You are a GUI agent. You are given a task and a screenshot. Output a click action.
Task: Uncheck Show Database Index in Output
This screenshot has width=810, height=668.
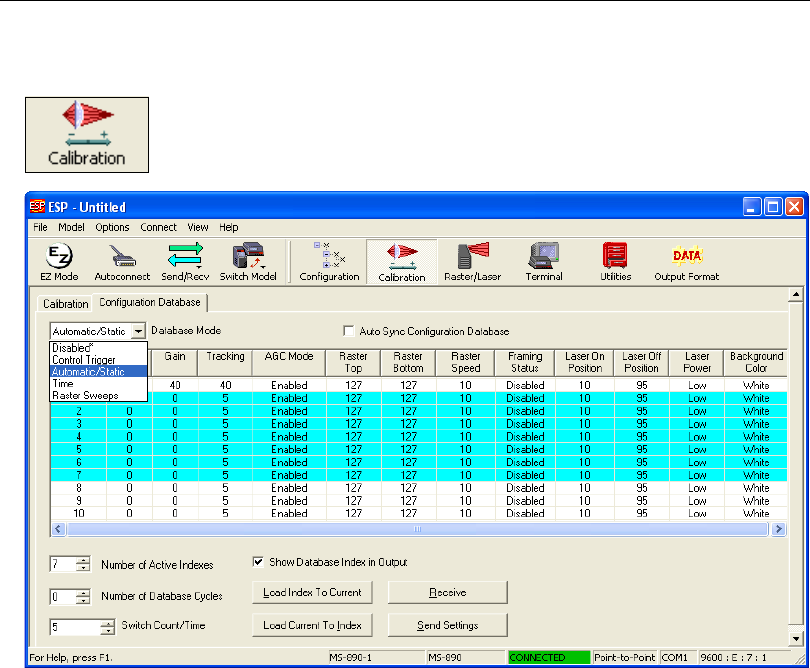point(259,562)
